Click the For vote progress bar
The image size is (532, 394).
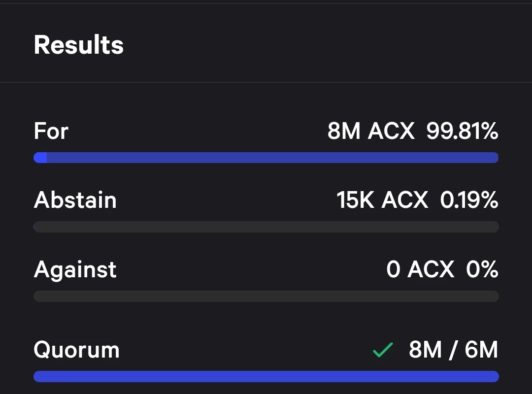click(x=266, y=158)
